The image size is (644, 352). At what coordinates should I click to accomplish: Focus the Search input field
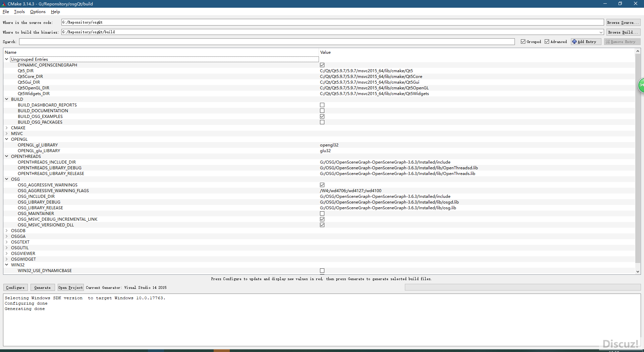click(267, 42)
